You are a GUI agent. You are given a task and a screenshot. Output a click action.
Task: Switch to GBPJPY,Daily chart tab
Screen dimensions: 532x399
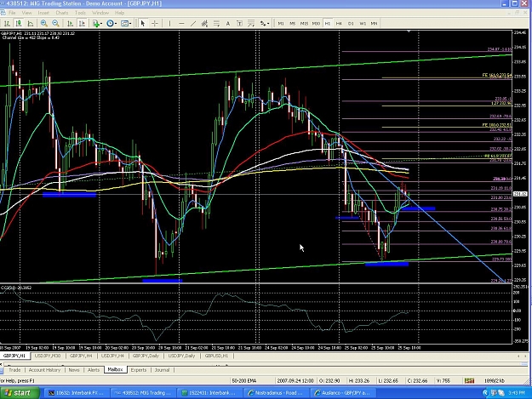(146, 356)
